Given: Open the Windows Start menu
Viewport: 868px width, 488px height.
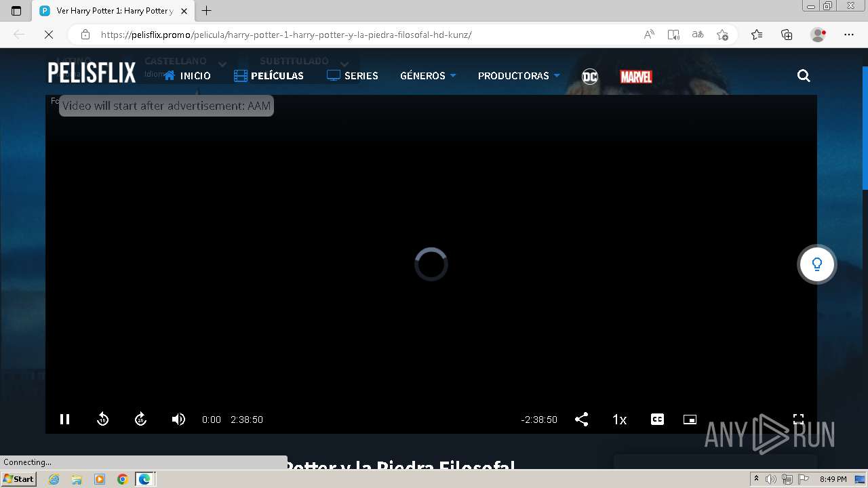Looking at the screenshot, I should pyautogui.click(x=19, y=479).
